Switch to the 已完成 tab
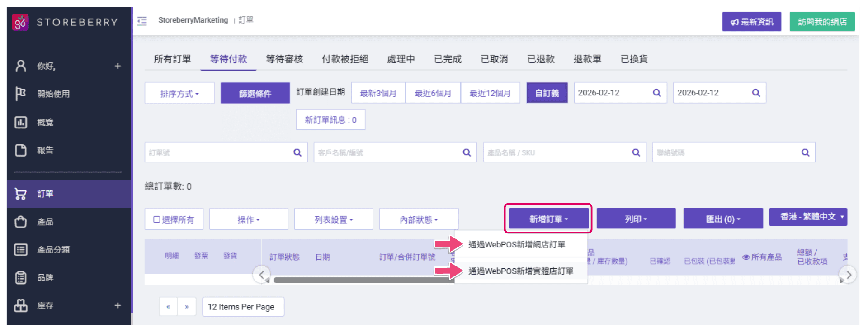The height and width of the screenshot is (333, 868). point(448,59)
